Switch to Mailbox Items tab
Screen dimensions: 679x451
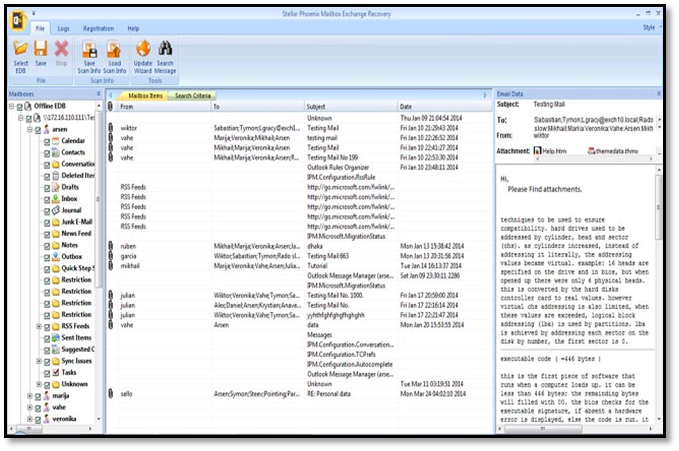(x=145, y=96)
